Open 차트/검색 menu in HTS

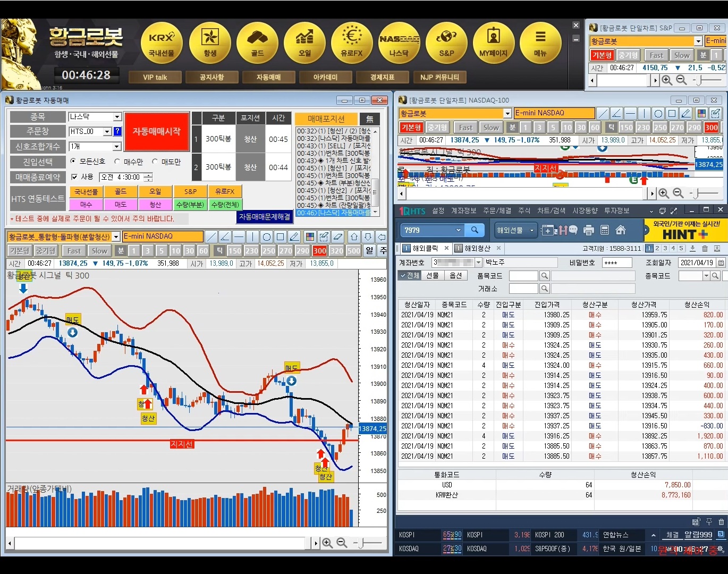point(552,211)
